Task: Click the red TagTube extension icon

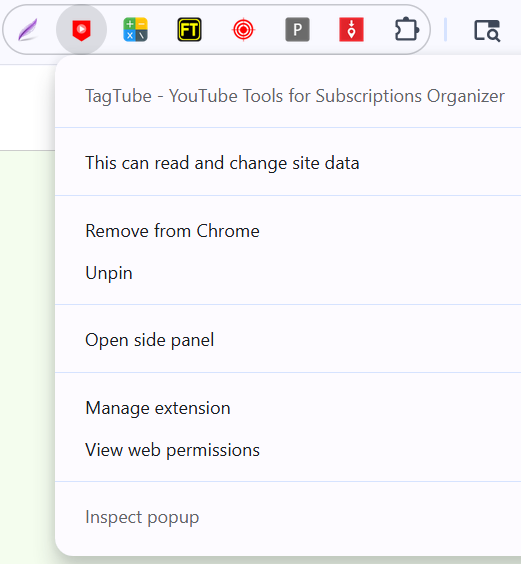Action: coord(81,29)
